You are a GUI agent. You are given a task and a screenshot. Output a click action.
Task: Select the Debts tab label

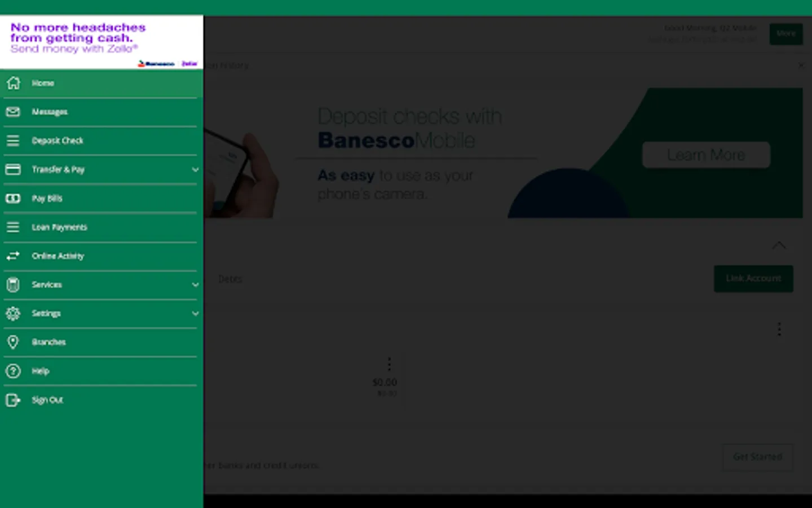pos(230,279)
